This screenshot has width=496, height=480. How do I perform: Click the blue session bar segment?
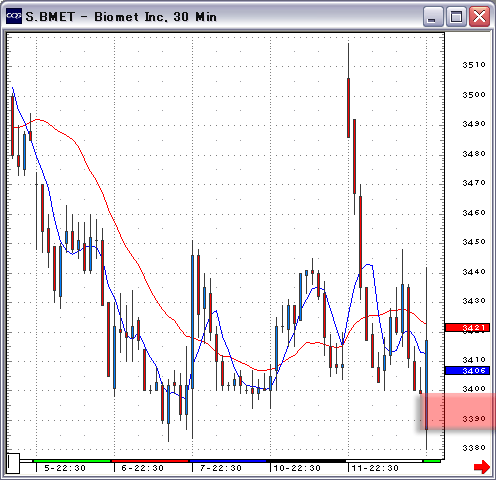(228, 461)
